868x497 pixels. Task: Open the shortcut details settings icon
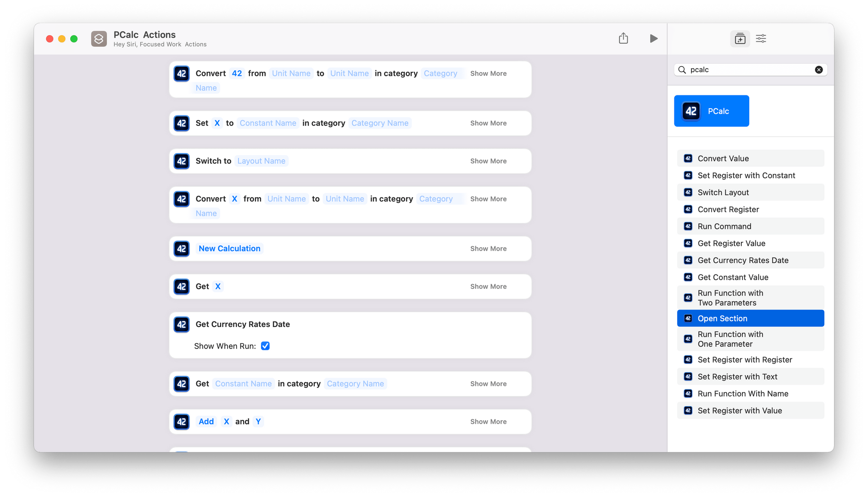[761, 39]
